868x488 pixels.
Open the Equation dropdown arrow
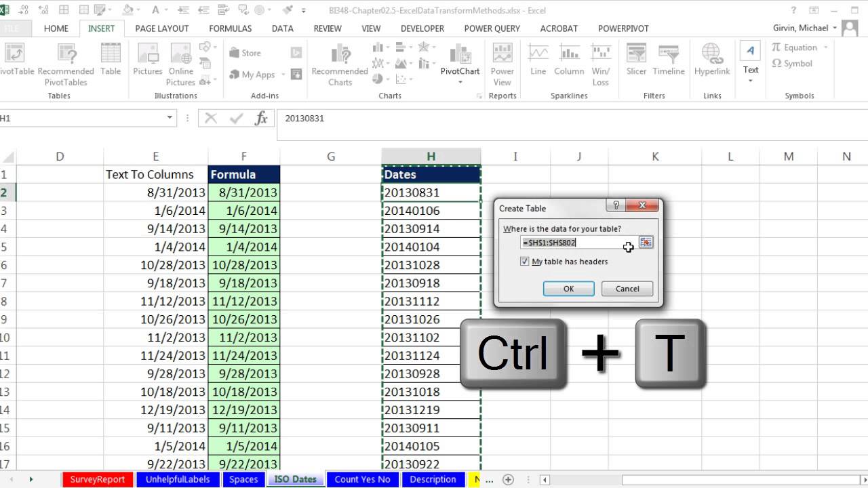click(825, 47)
